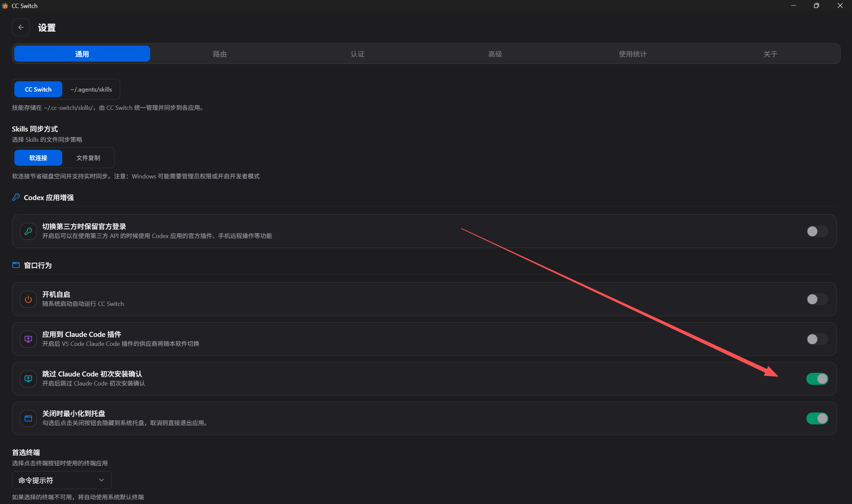Select 软连接 sync method

pyautogui.click(x=38, y=158)
